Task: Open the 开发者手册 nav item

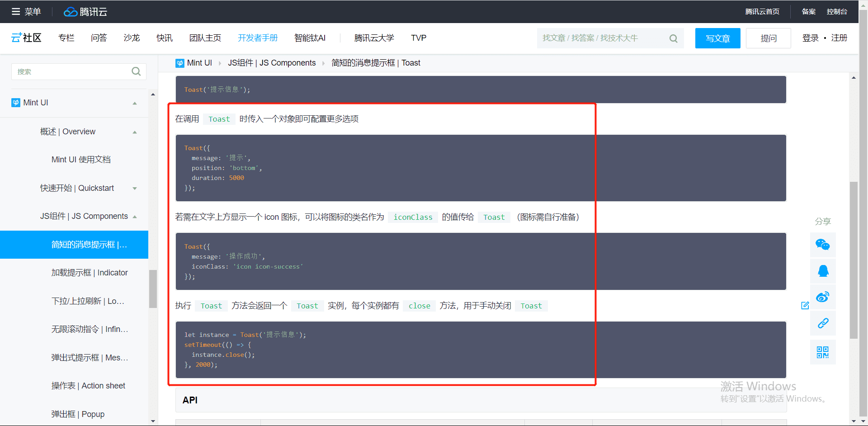Action: pyautogui.click(x=258, y=38)
